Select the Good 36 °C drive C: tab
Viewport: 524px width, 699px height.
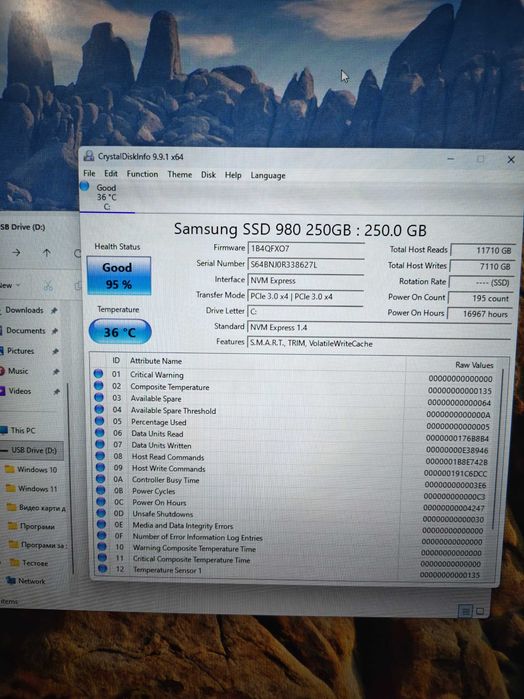[x=107, y=197]
